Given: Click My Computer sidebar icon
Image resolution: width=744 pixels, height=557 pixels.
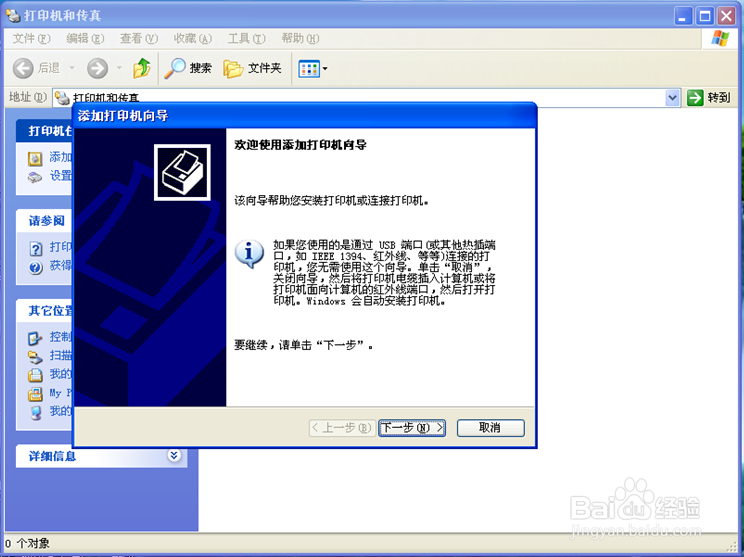Looking at the screenshot, I should pos(36,412).
